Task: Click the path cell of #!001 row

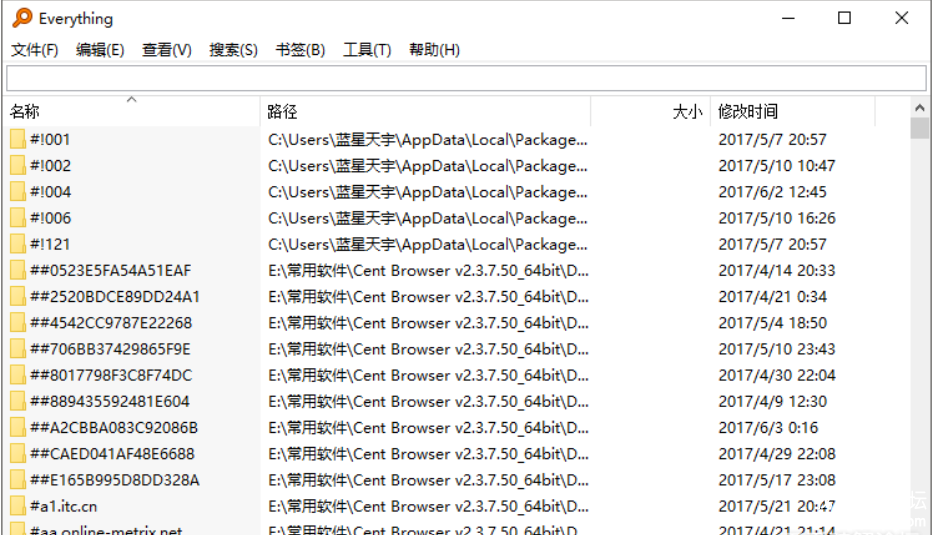Action: tap(427, 139)
